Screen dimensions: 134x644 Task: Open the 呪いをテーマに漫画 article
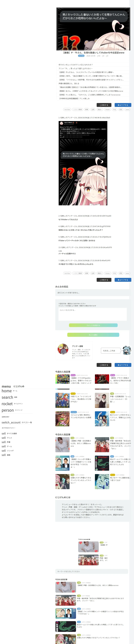pos(113,481)
